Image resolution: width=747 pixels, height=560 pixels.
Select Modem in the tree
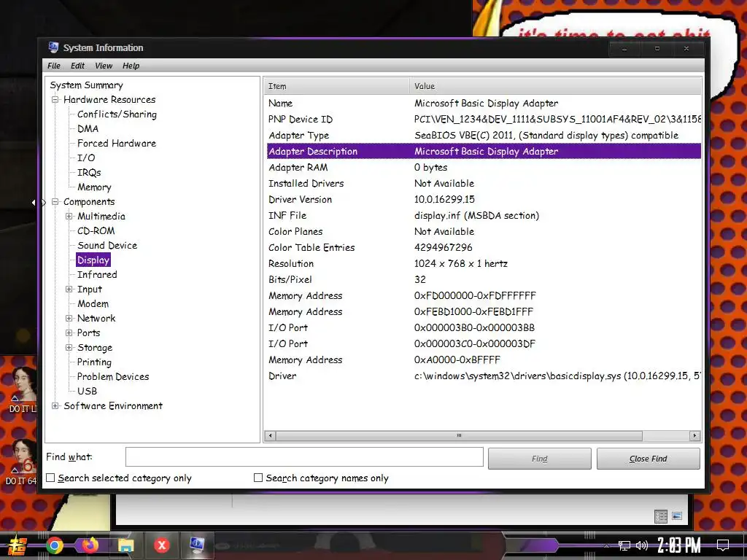pyautogui.click(x=93, y=304)
